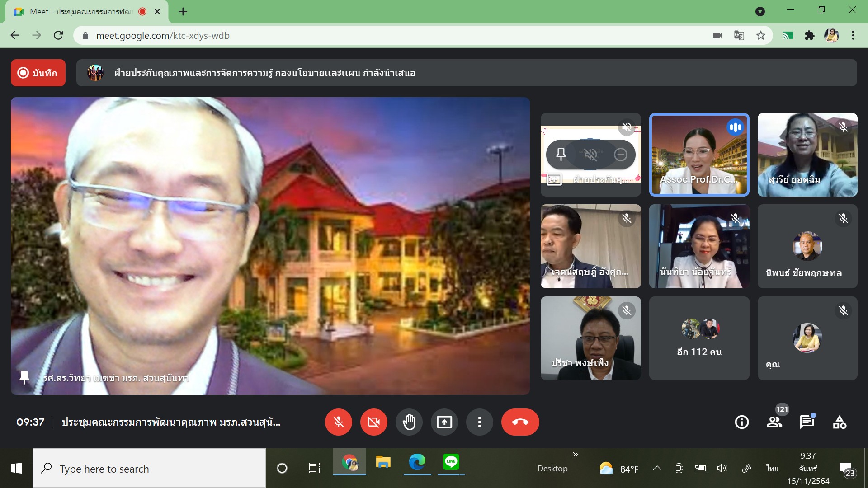The image size is (868, 488).
Task: Click the Present now screen share icon
Action: coord(444,422)
